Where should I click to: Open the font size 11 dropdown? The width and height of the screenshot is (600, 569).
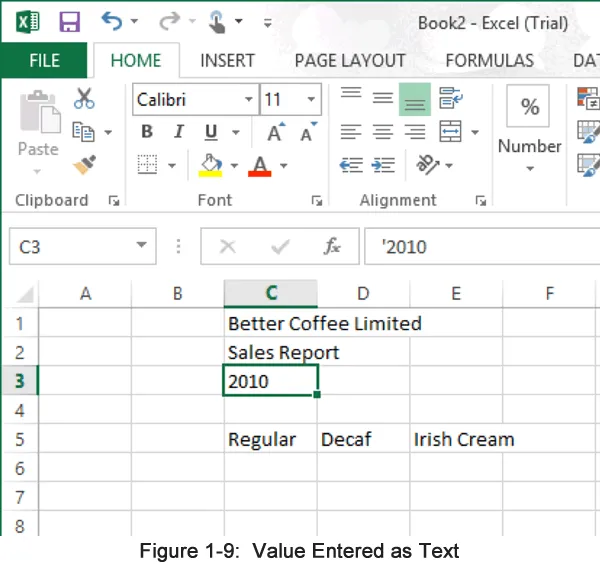click(312, 100)
